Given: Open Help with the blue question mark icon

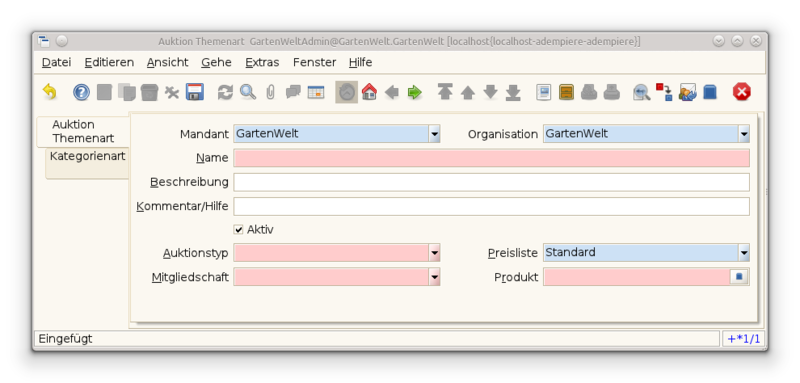Looking at the screenshot, I should [x=81, y=92].
